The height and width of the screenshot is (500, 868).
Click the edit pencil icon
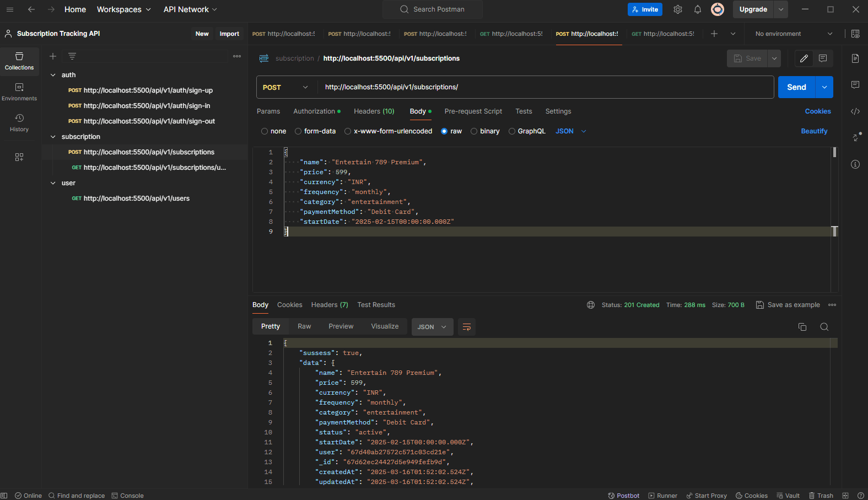tap(804, 58)
